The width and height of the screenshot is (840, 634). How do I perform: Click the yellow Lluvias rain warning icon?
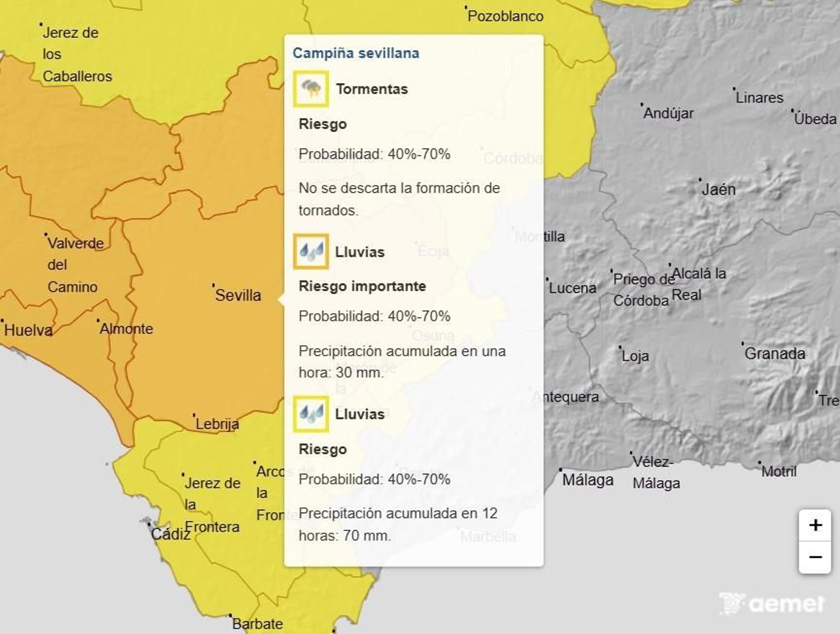pos(311,414)
